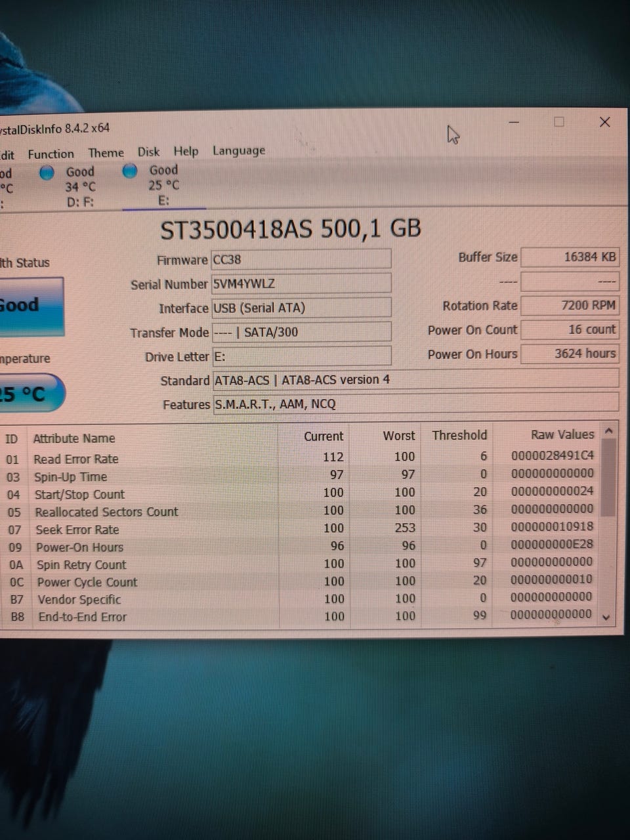
Task: Click the Attribute Name column header
Action: pyautogui.click(x=74, y=438)
